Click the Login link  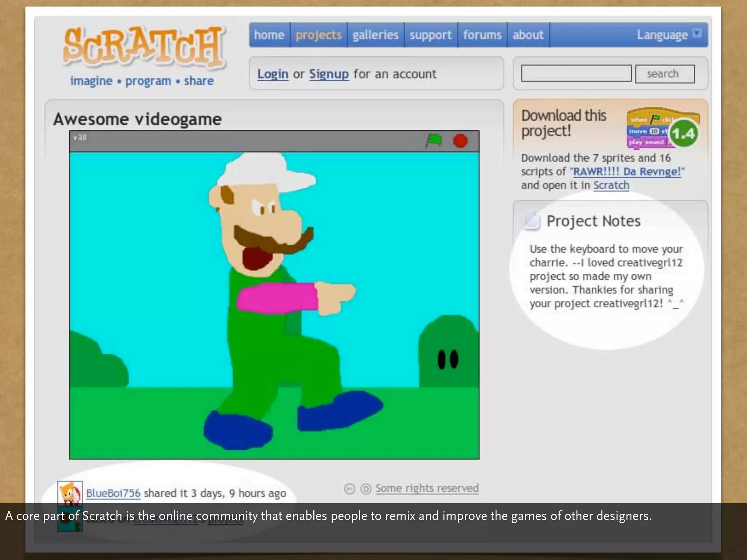(x=273, y=74)
